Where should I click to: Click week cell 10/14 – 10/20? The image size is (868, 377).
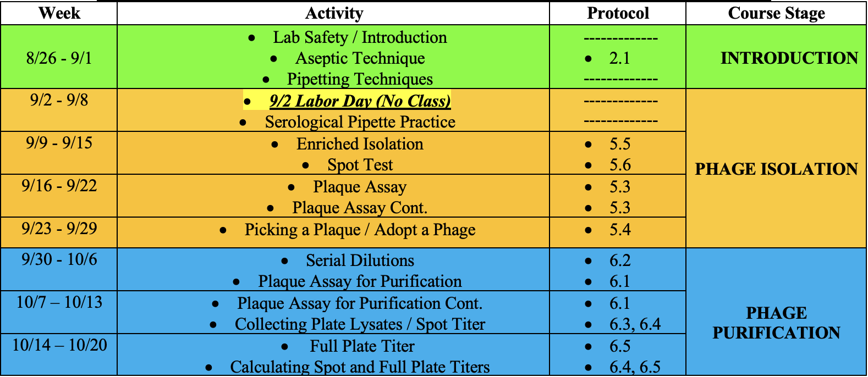pyautogui.click(x=59, y=345)
